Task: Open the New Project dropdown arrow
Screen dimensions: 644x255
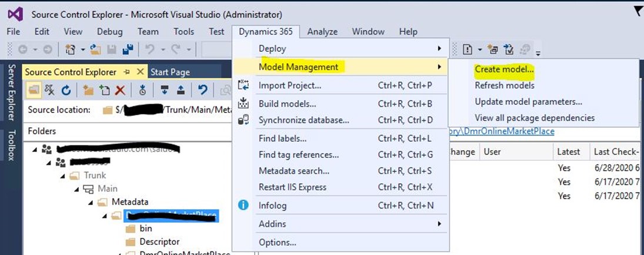Action: point(82,50)
